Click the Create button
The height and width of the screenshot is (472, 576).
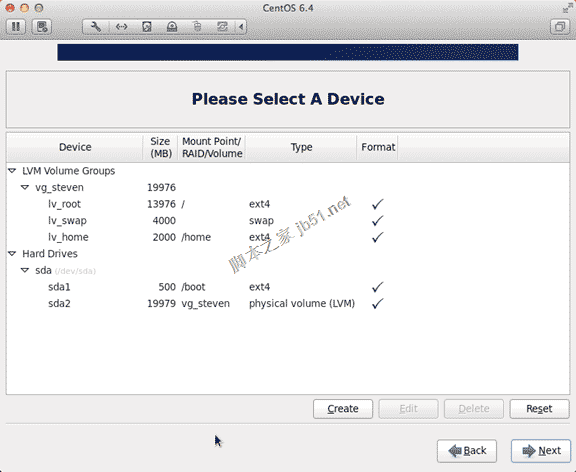pos(343,409)
